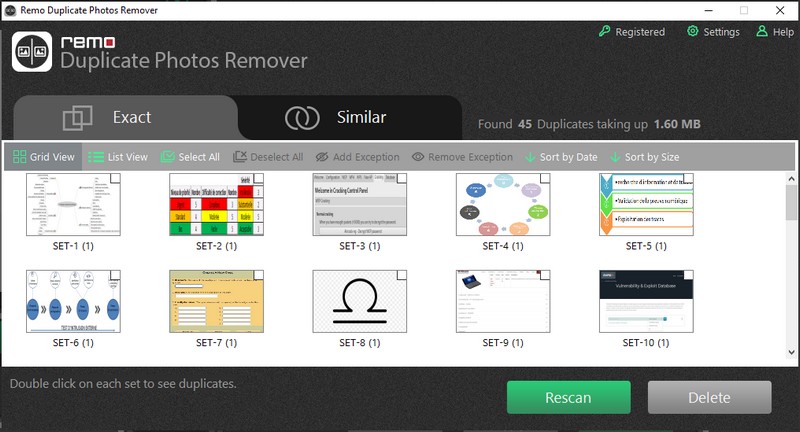Screen dimensions: 800x432
Task: Tick the checkbox on SET-1 thumbnail
Action: [115, 178]
